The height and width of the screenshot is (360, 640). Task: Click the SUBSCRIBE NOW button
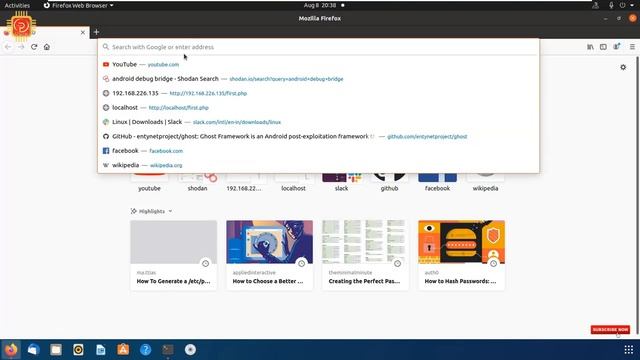(610, 329)
